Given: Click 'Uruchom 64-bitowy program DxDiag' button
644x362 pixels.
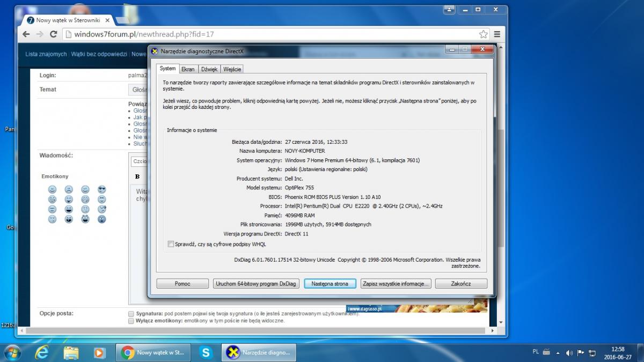Looking at the screenshot, I should (256, 284).
